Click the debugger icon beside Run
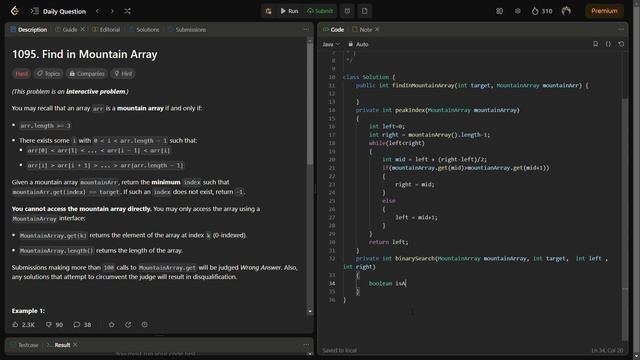640x360 pixels. [268, 11]
